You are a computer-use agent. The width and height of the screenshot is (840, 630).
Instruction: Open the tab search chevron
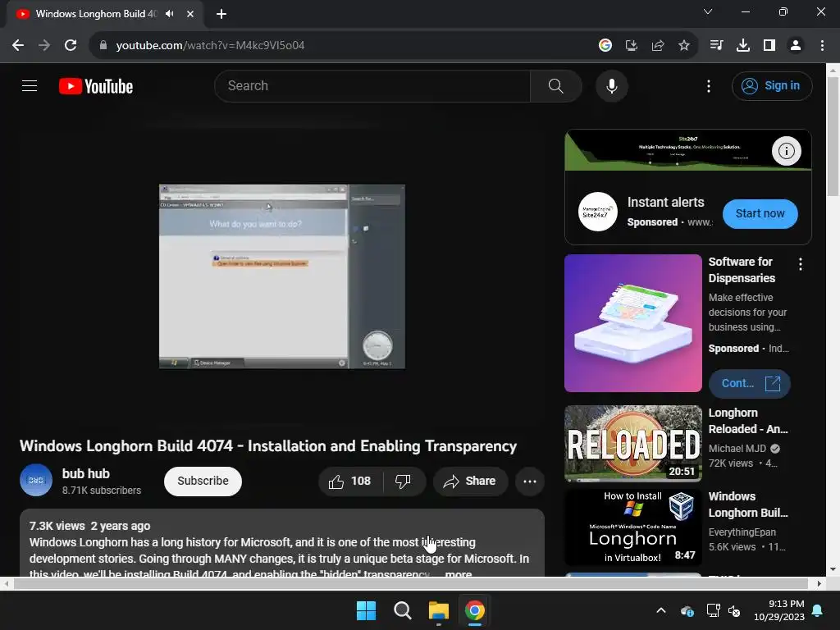click(x=708, y=11)
